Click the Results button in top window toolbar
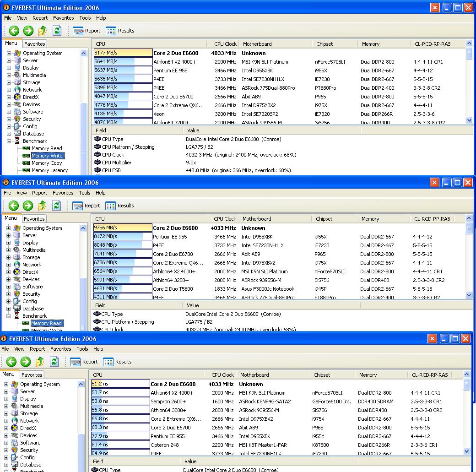The height and width of the screenshot is (472, 476). 120,31
